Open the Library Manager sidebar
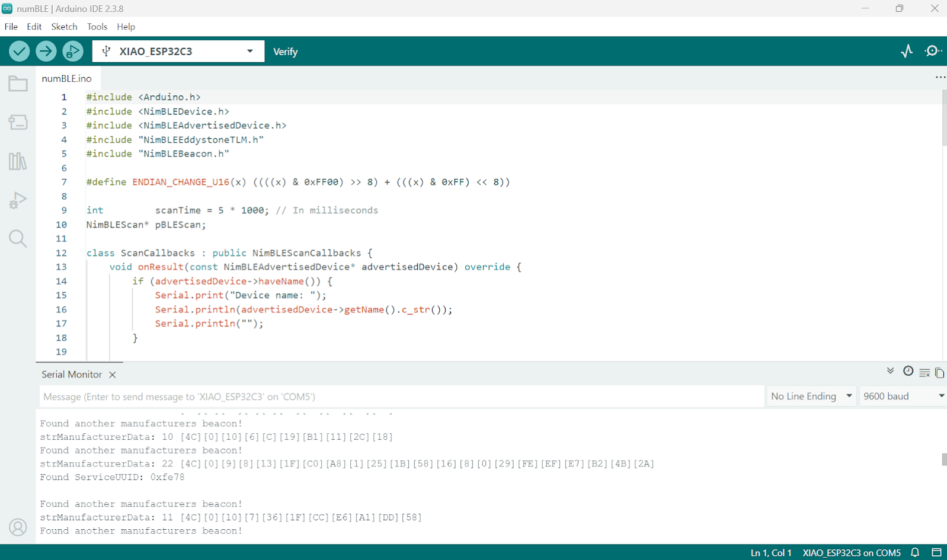This screenshot has width=947, height=560. [x=18, y=161]
